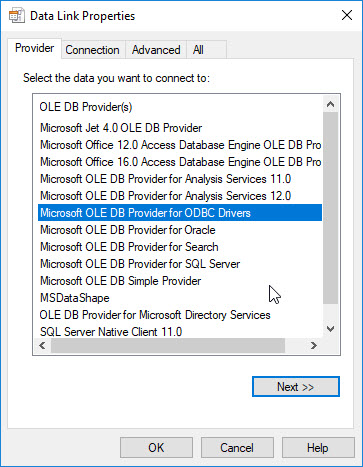Click the Next >> button

(x=296, y=387)
